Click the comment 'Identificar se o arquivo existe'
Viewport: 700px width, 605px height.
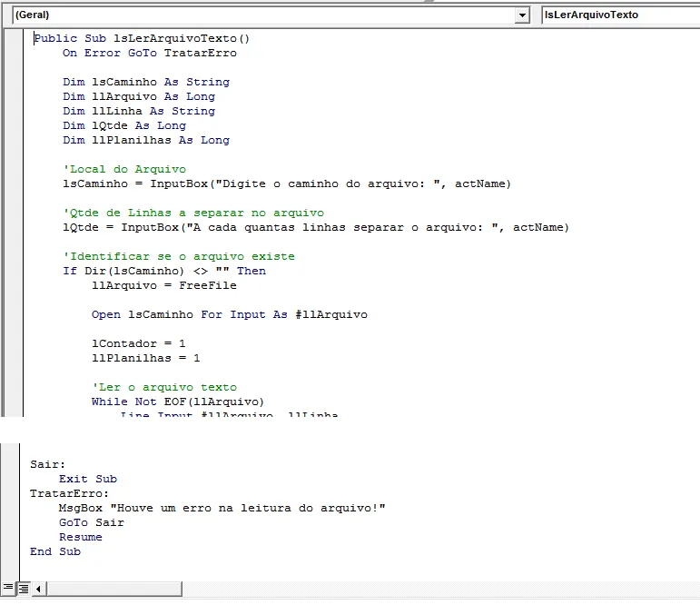[x=179, y=256]
